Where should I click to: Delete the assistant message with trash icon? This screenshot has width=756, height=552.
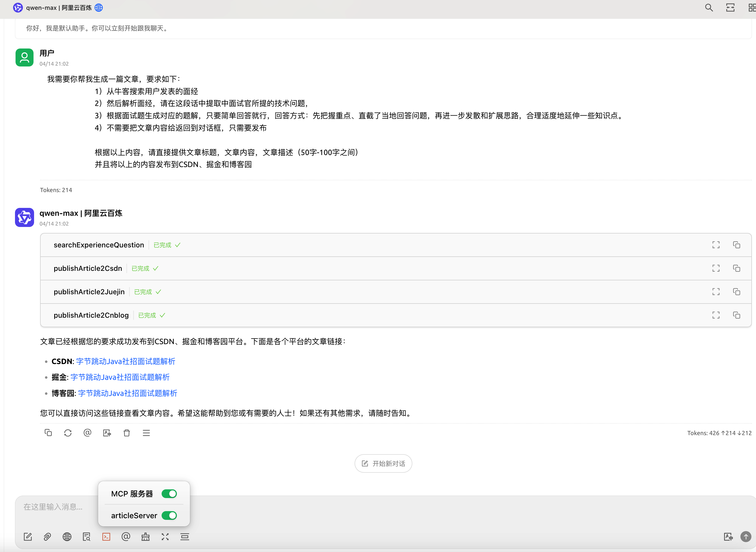pyautogui.click(x=127, y=433)
